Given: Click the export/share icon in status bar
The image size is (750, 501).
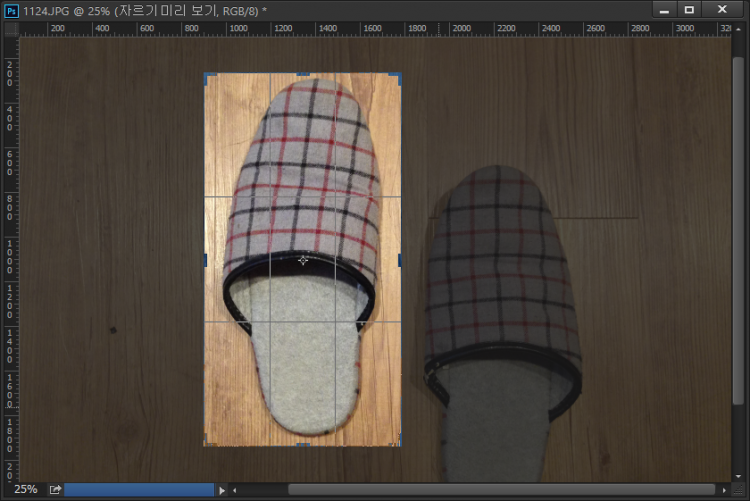Looking at the screenshot, I should [55, 490].
